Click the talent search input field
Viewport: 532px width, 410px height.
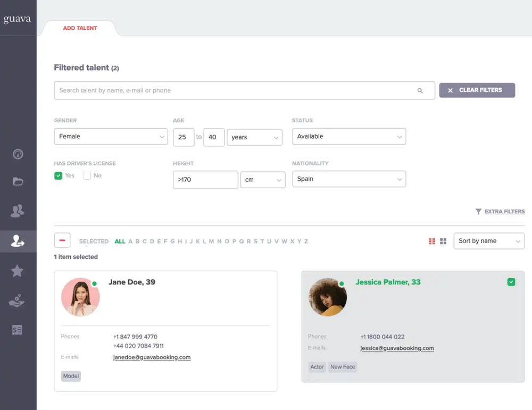(x=244, y=90)
